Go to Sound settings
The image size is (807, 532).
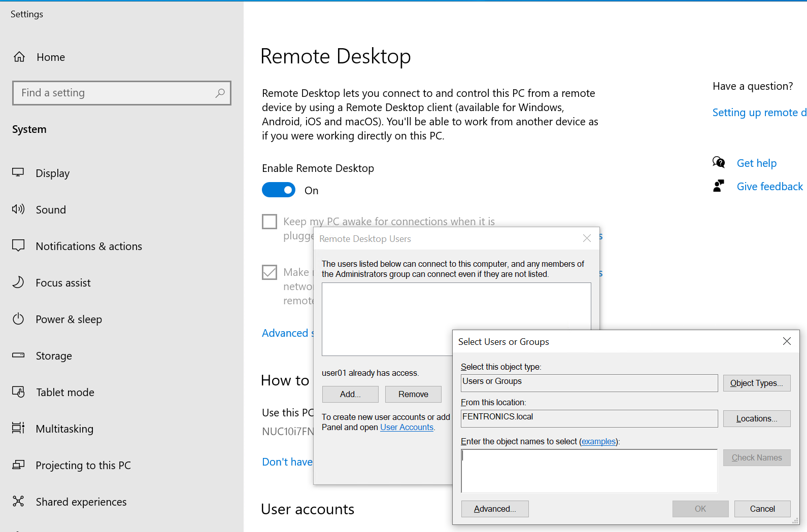(51, 210)
